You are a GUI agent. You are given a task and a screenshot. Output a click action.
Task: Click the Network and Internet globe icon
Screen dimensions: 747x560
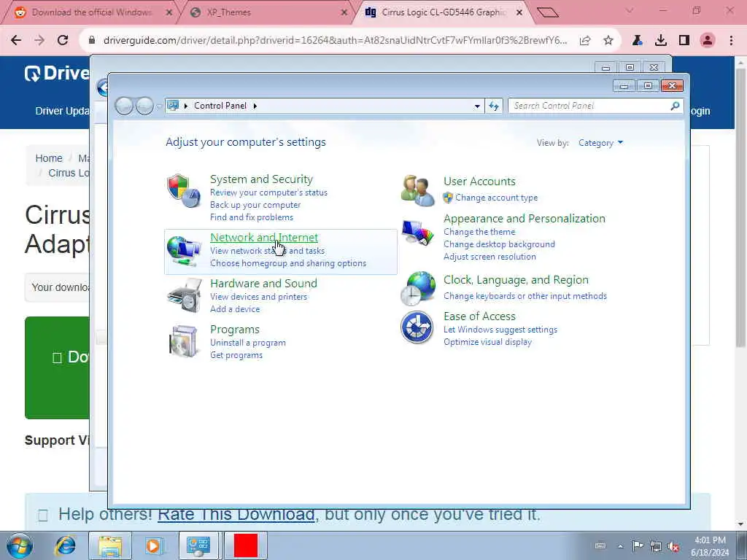coord(184,251)
